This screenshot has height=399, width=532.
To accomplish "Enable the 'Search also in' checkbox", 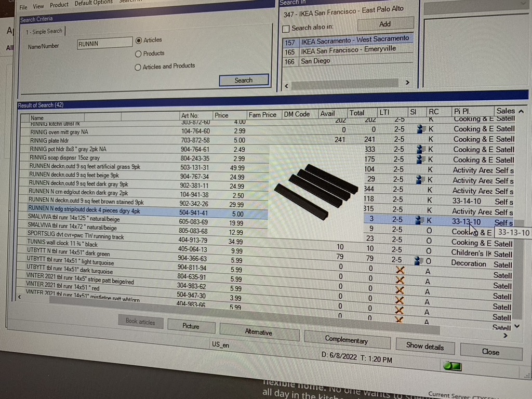I will 286,28.
